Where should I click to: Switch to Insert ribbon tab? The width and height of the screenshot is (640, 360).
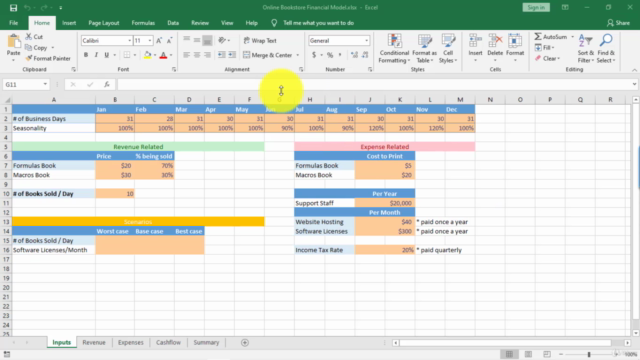click(69, 23)
